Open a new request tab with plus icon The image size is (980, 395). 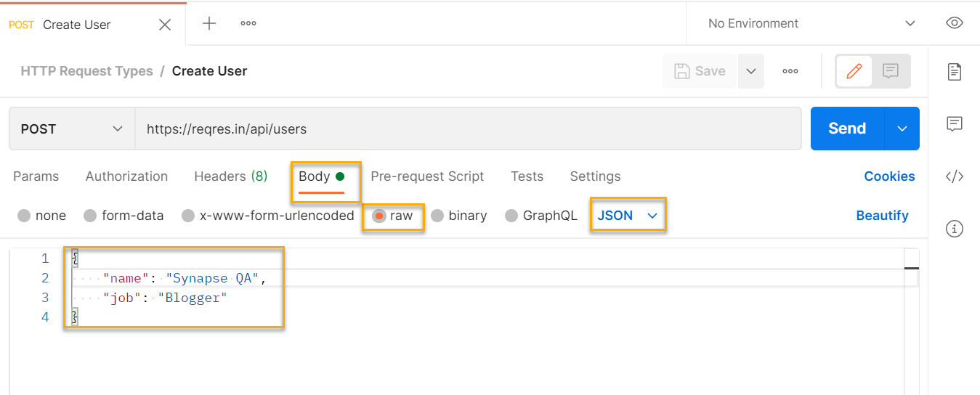[x=209, y=23]
